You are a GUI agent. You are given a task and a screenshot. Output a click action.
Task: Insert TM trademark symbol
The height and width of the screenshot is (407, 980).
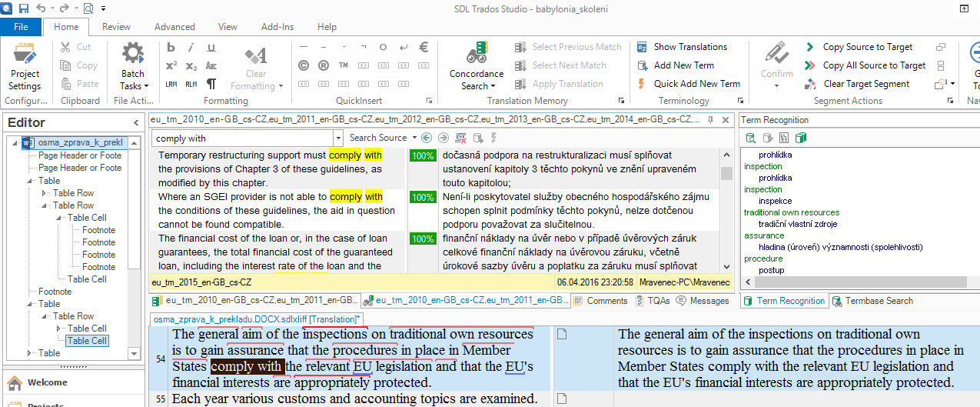tap(343, 66)
